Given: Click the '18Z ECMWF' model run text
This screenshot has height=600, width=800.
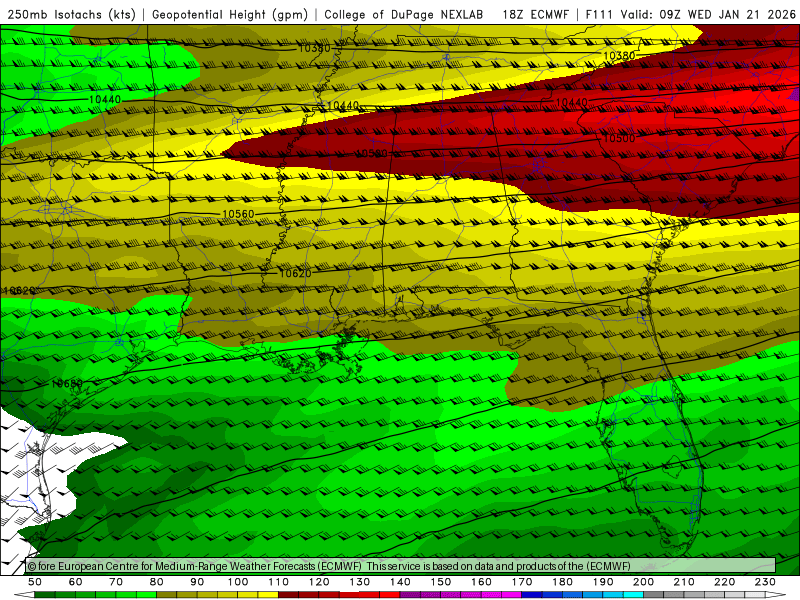Looking at the screenshot, I should [535, 14].
